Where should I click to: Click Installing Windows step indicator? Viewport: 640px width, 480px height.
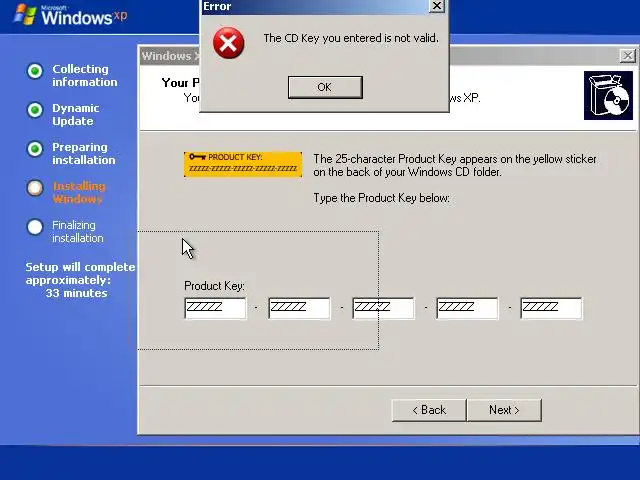tap(35, 188)
